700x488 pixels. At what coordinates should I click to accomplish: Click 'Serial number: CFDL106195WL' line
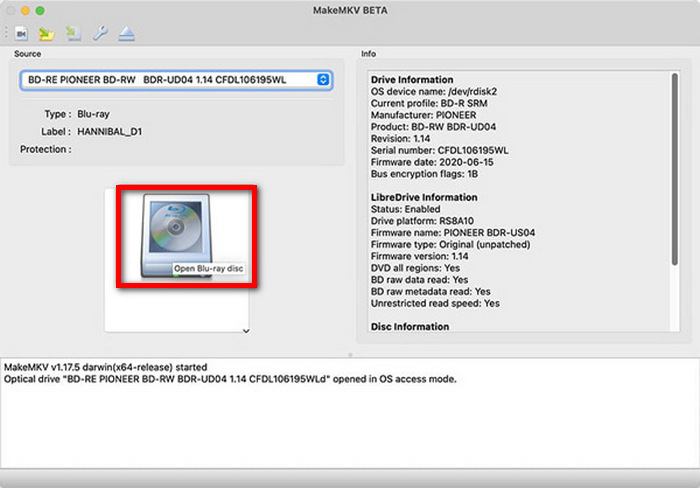(x=440, y=150)
